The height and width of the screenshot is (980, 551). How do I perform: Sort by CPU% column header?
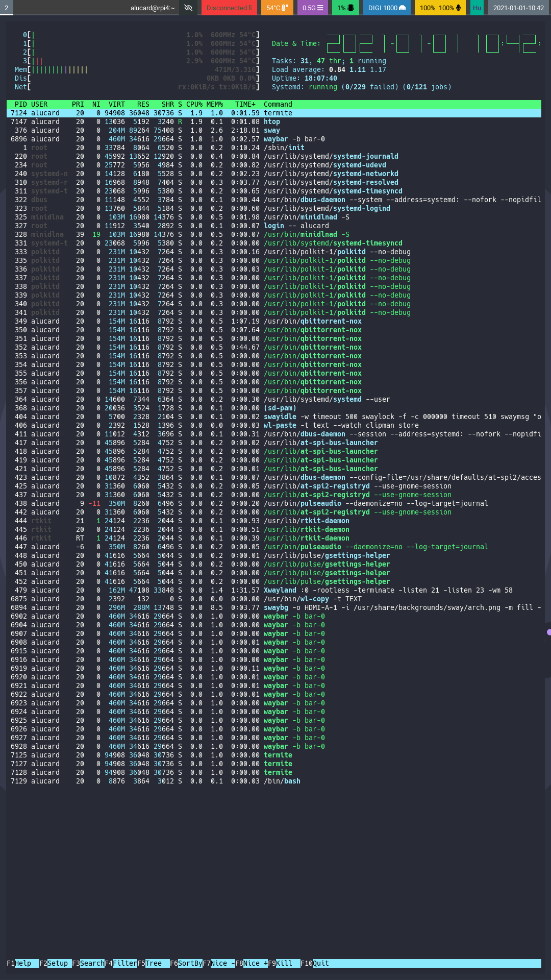click(x=194, y=104)
